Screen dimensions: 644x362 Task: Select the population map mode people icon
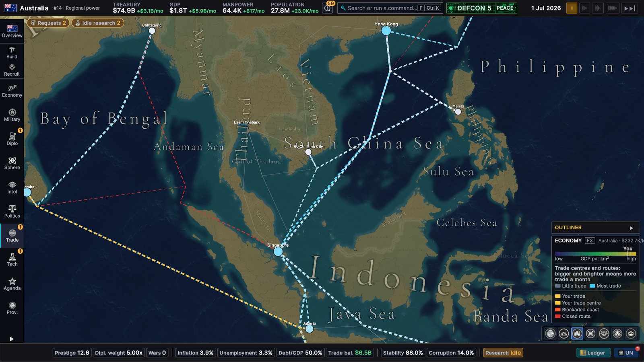pyautogui.click(x=631, y=333)
